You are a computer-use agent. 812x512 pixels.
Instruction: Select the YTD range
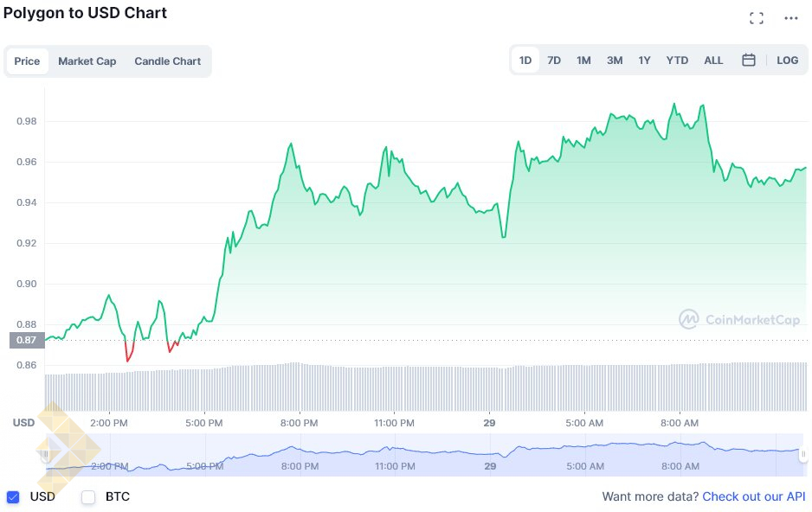point(677,61)
